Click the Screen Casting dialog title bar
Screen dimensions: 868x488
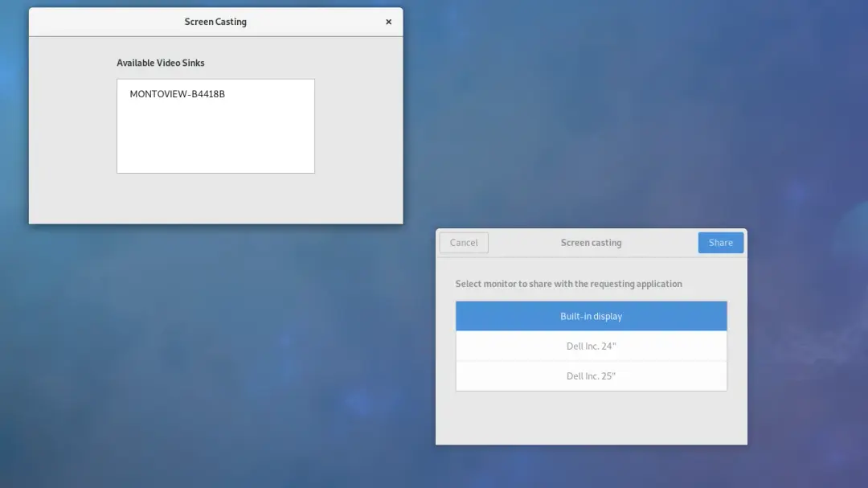(215, 22)
